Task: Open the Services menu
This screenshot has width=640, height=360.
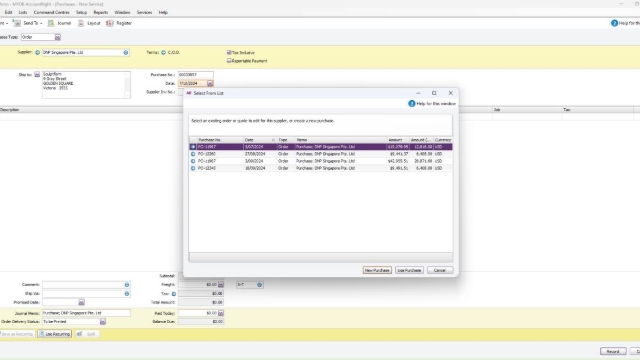Action: (144, 13)
